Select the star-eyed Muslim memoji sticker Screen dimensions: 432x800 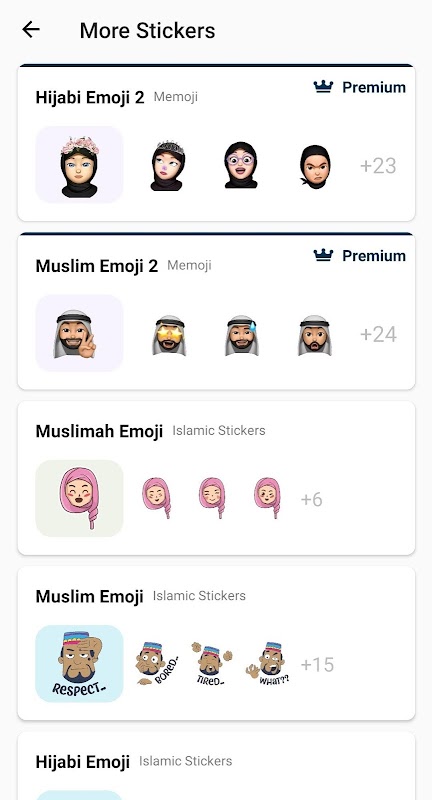click(x=168, y=335)
